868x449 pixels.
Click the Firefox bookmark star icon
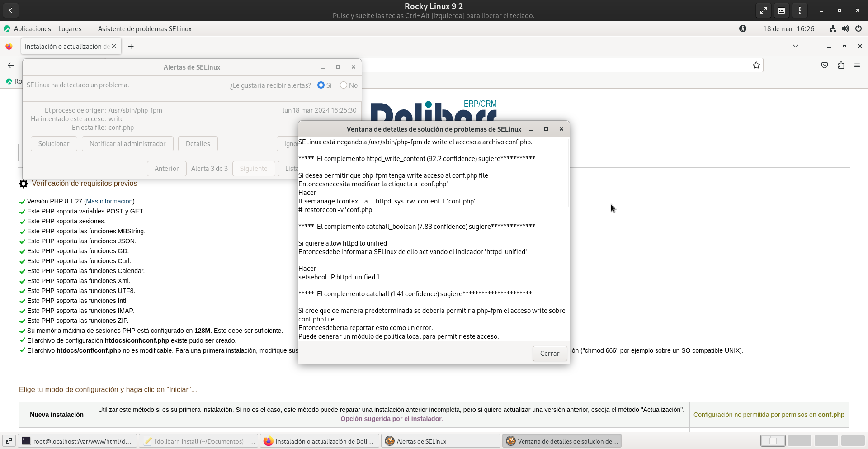tap(756, 66)
